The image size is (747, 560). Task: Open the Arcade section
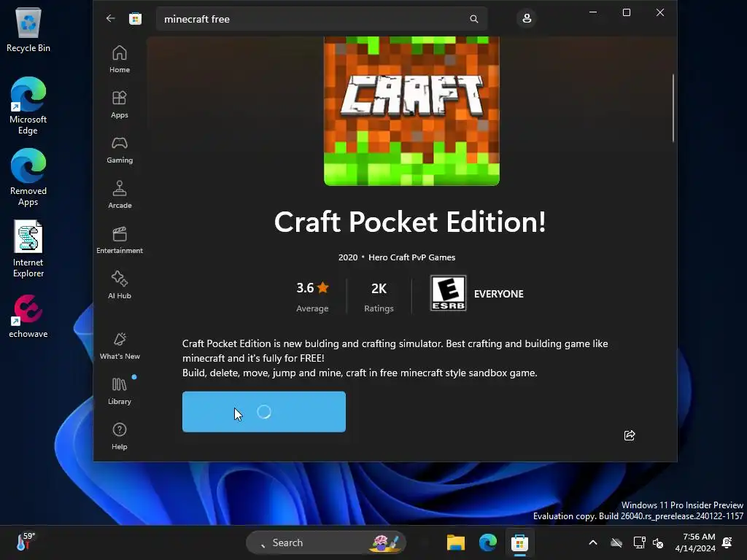pos(120,195)
